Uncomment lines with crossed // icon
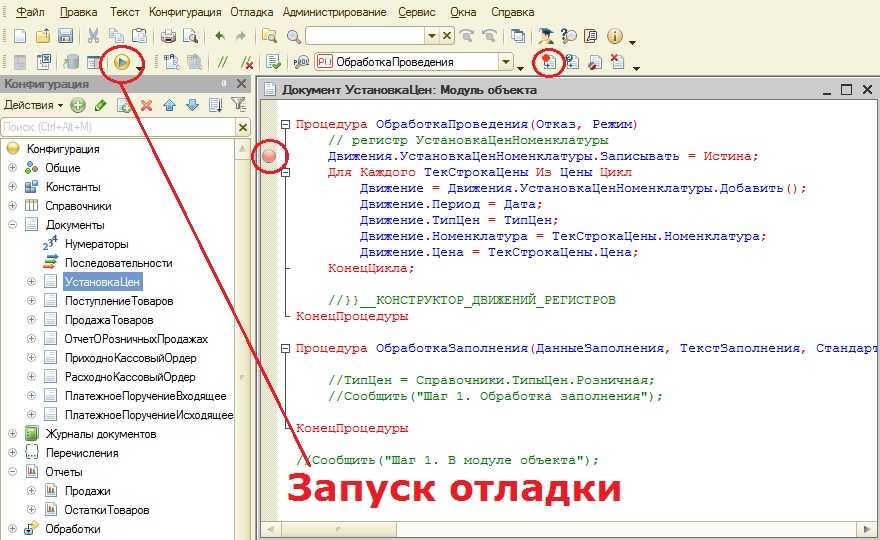Image resolution: width=880 pixels, height=540 pixels. pos(246,62)
